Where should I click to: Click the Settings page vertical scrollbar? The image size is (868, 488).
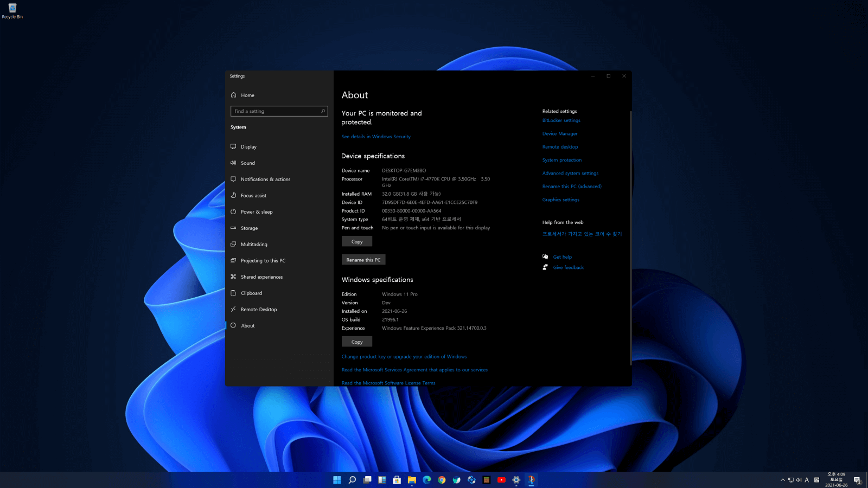click(630, 239)
